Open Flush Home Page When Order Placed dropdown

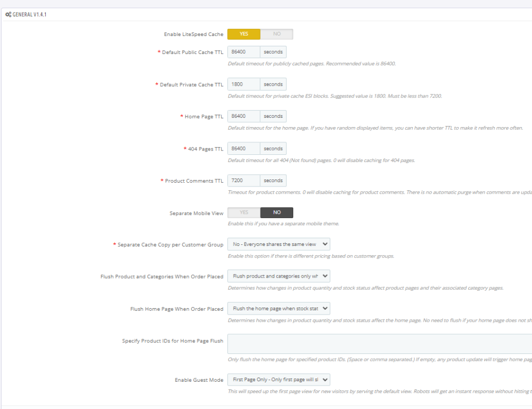pos(279,308)
